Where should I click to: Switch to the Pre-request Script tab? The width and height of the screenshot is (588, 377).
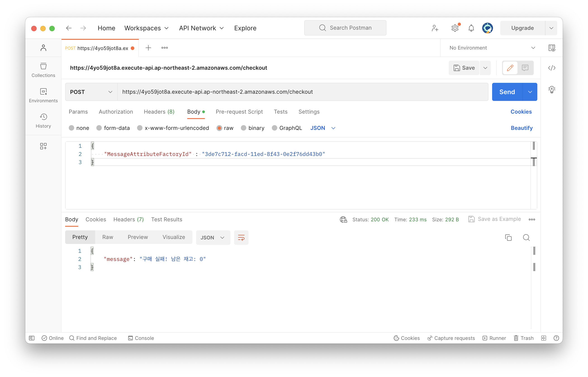coord(239,112)
